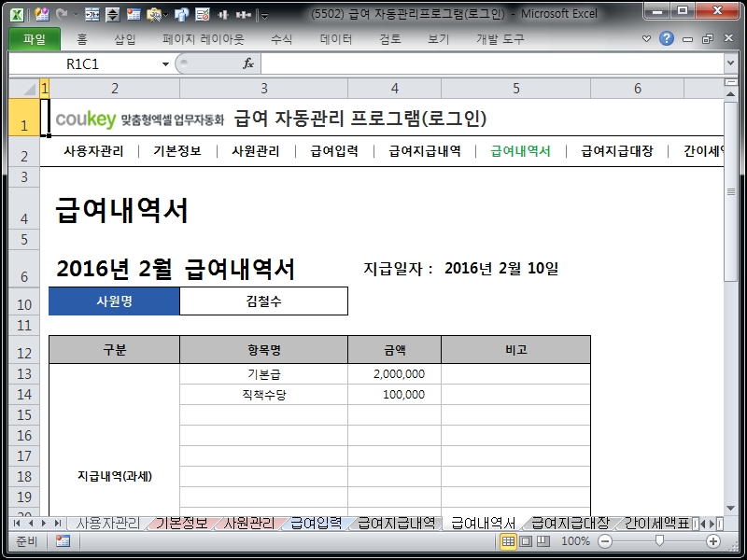Click the Name Box showing R1C1

click(x=82, y=63)
